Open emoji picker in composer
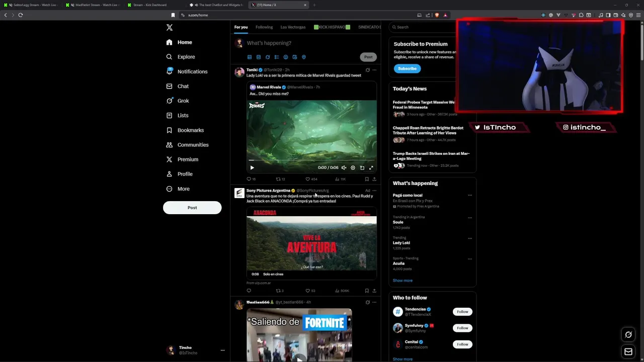 pyautogui.click(x=286, y=57)
